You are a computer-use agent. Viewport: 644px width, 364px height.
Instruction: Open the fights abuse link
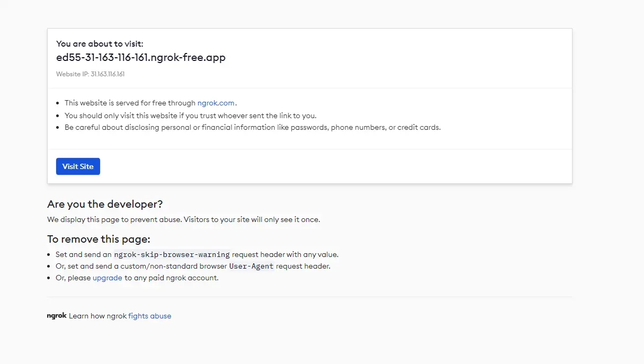pyautogui.click(x=150, y=316)
